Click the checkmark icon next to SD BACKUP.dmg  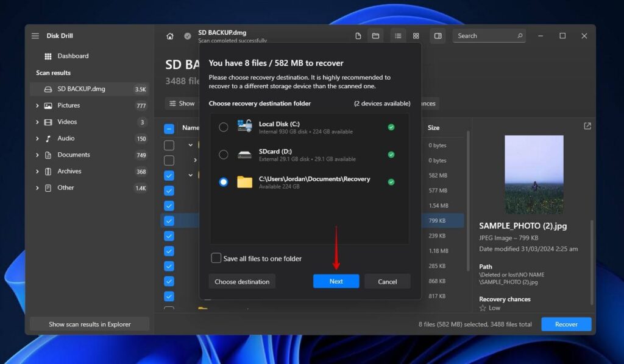click(186, 35)
